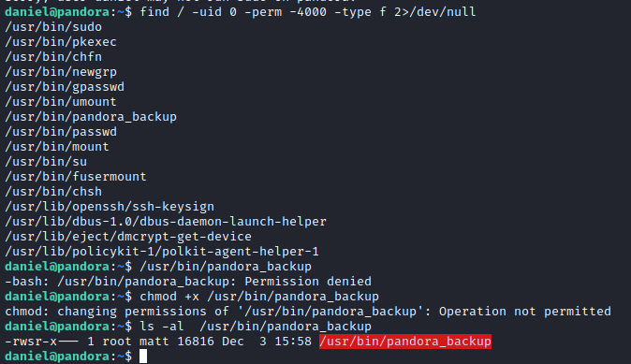The image size is (631, 364).
Task: Click the /usr/bin/sudo output line
Action: (53, 27)
